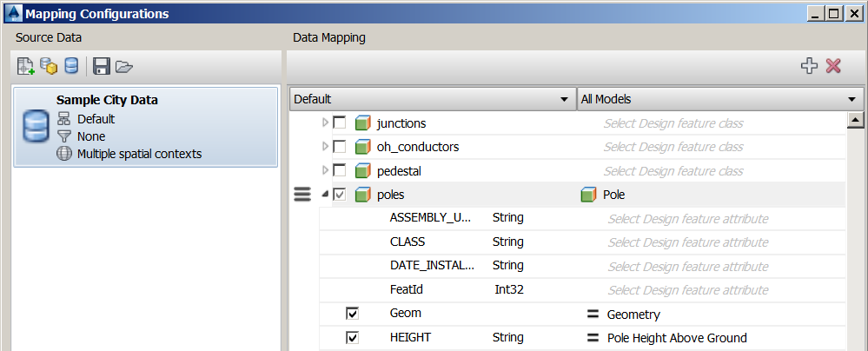868x351 pixels.
Task: Open the Default schema dropdown
Action: (x=431, y=99)
